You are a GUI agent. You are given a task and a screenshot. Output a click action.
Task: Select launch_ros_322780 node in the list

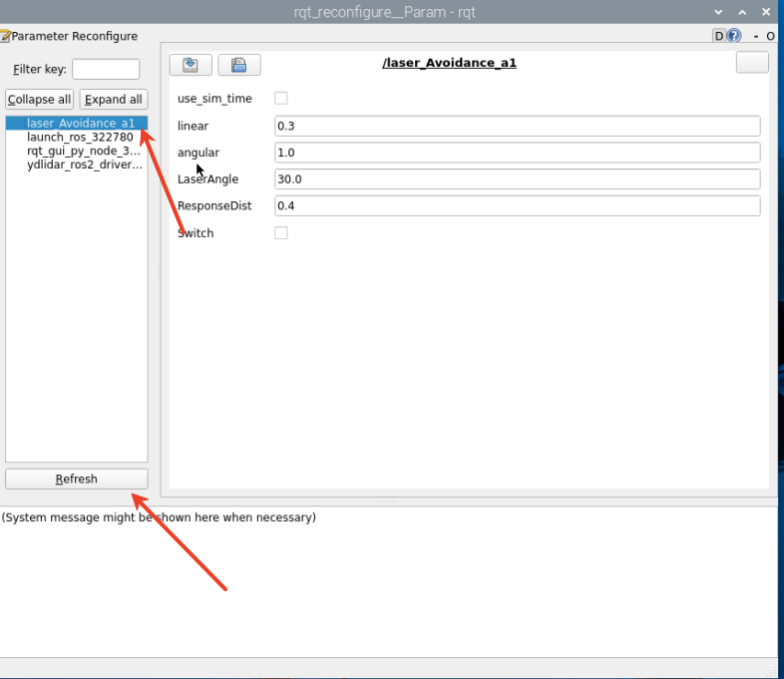[80, 138]
